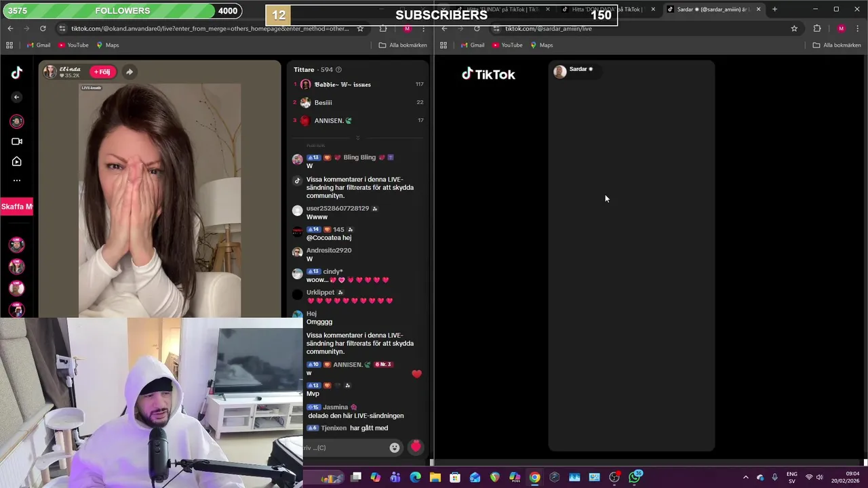Click the TikTok logo in right window
Image resolution: width=868 pixels, height=488 pixels.
[x=488, y=75]
